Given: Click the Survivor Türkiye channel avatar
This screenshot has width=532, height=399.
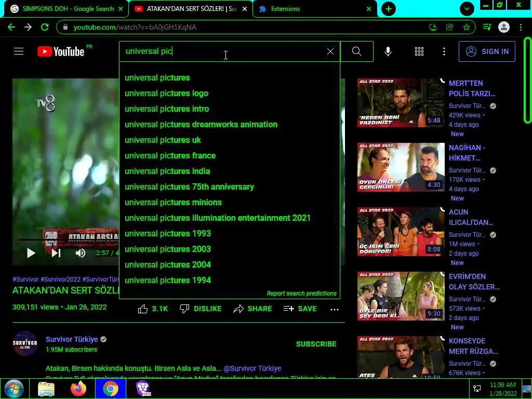Looking at the screenshot, I should coord(25,343).
